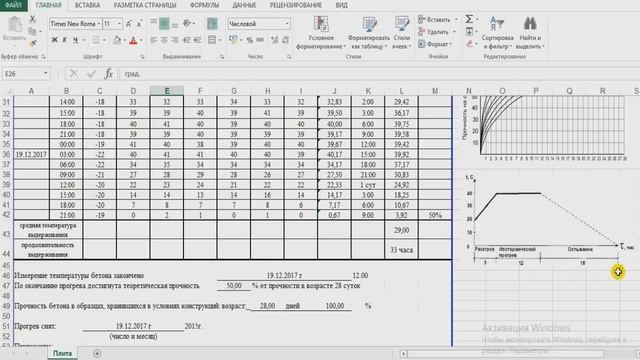Screen dimensions: 640x360
Task: Decrease font size with the smaller A icon
Action: 139,24
